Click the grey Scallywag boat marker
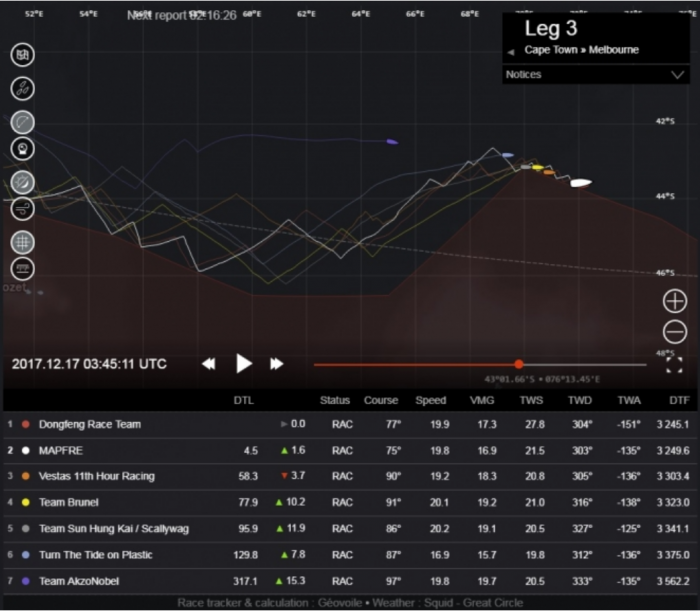The height and width of the screenshot is (611, 700). (526, 167)
